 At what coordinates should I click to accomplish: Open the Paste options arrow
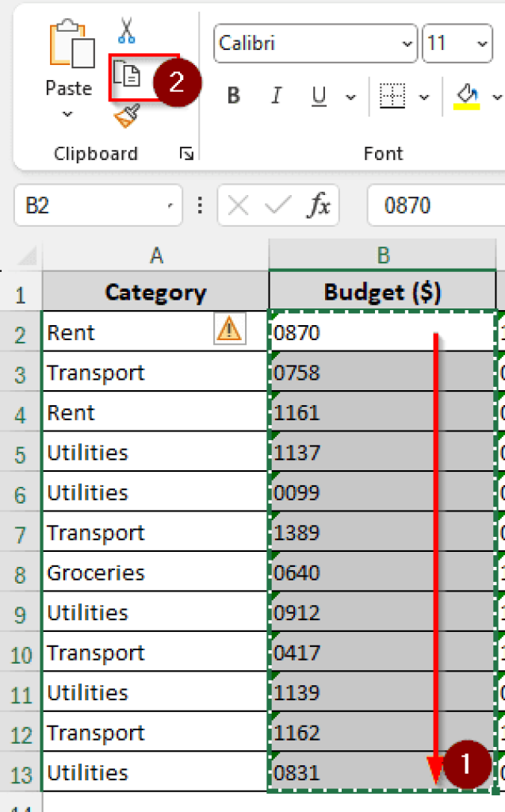click(68, 113)
